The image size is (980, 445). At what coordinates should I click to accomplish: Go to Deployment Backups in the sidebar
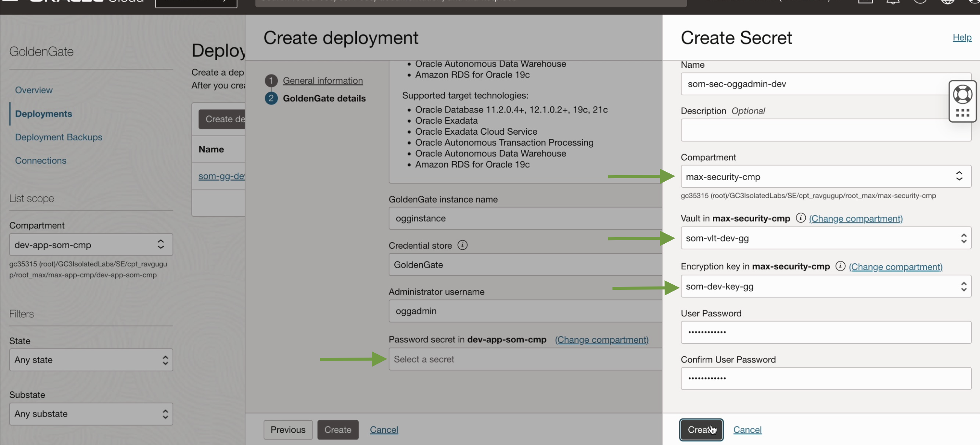click(59, 137)
